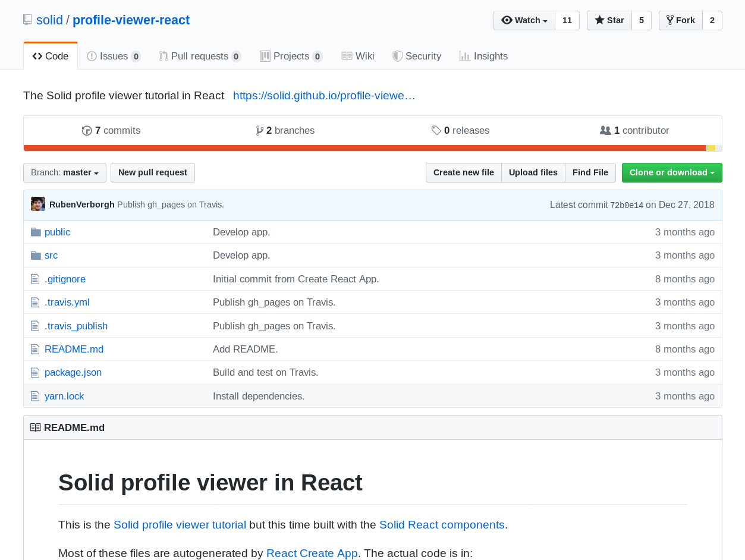Screen dimensions: 745x560
Task: Open the Pull requests tab
Action: pyautogui.click(x=200, y=56)
